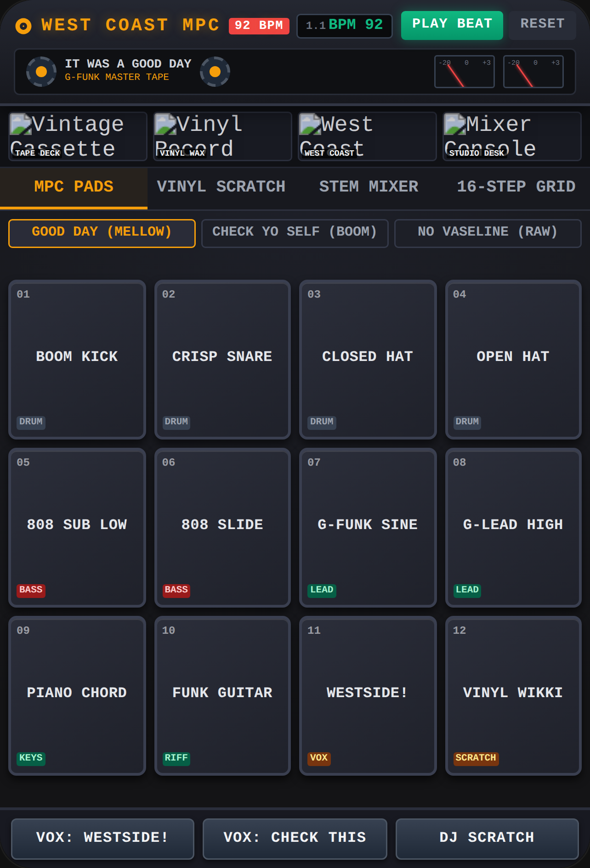Image resolution: width=590 pixels, height=868 pixels.
Task: Select the Good Day (Mellow) kit
Action: pos(102,233)
